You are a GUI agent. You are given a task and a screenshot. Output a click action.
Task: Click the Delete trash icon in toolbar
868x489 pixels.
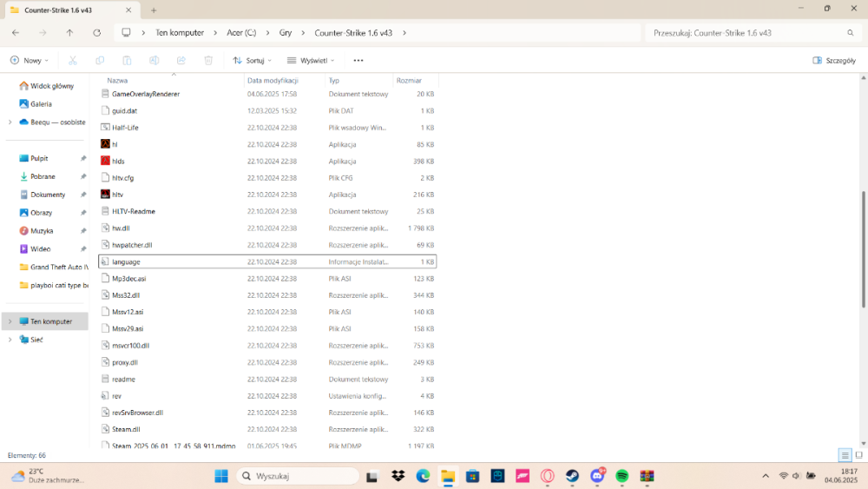[x=208, y=60]
